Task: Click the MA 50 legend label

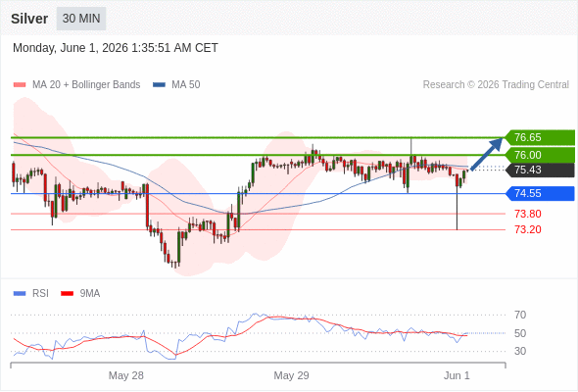Action: tap(186, 85)
